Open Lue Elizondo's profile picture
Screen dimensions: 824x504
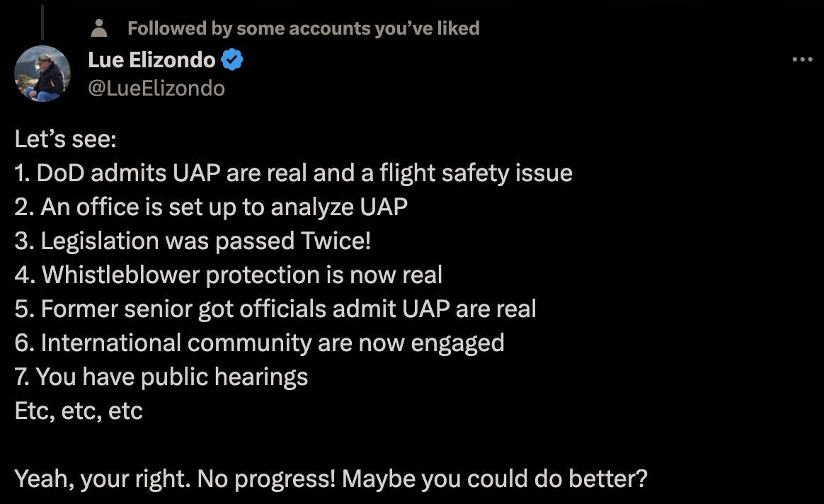point(42,74)
